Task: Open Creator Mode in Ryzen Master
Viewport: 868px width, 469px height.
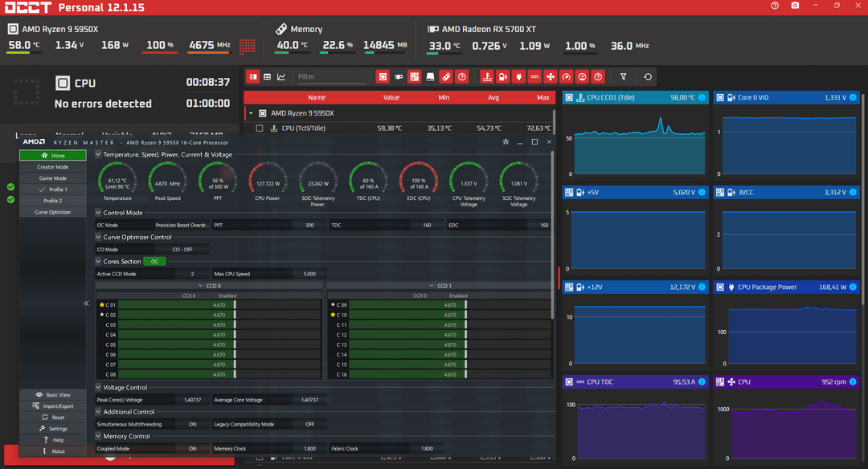Action: tap(52, 167)
